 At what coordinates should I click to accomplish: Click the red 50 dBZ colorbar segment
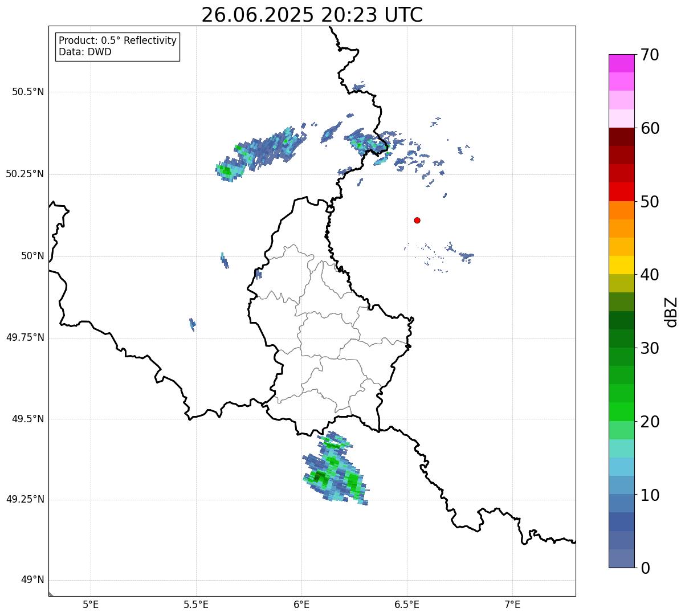click(622, 191)
